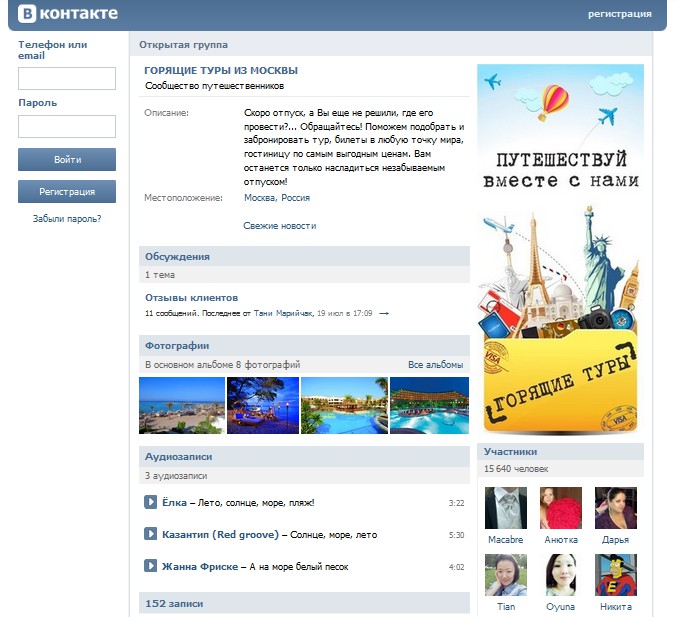Screen dimensions: 677x617
Task: Open the Аудиозаписи section header
Action: click(304, 456)
